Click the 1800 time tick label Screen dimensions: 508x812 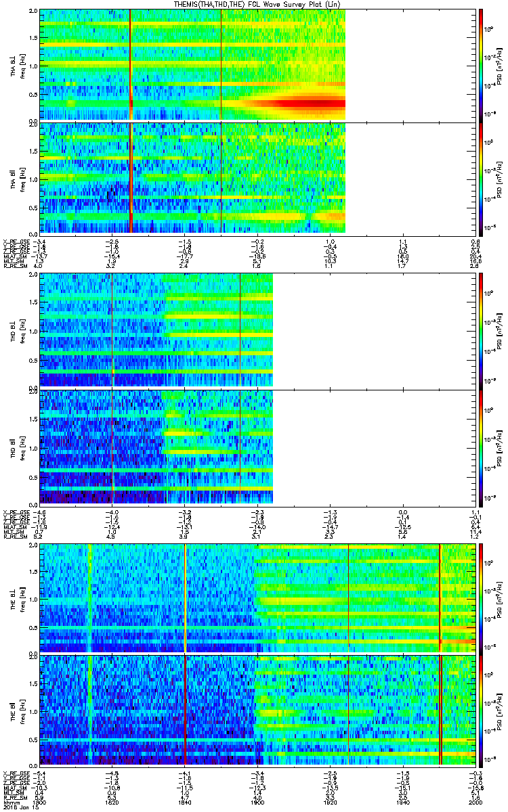coord(39,801)
